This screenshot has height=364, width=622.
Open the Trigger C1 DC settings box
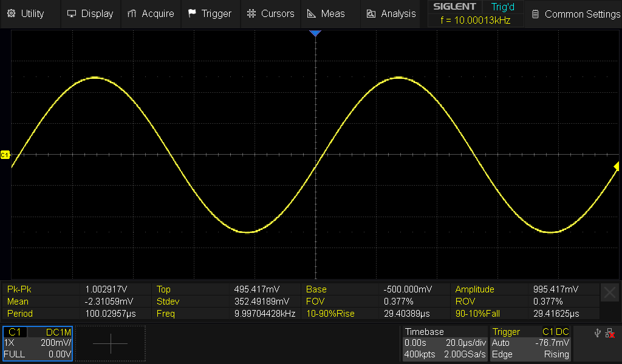click(x=530, y=343)
